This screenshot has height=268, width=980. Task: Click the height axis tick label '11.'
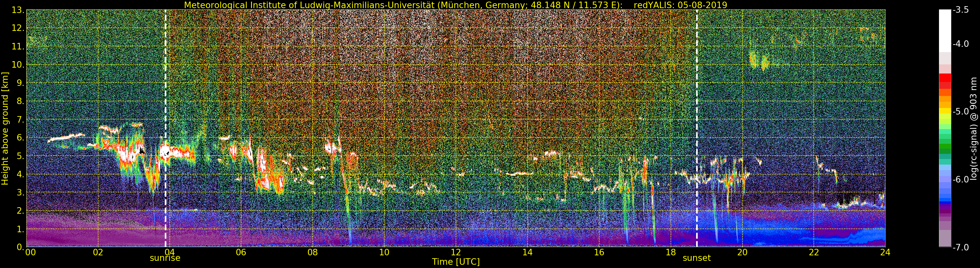[18, 47]
